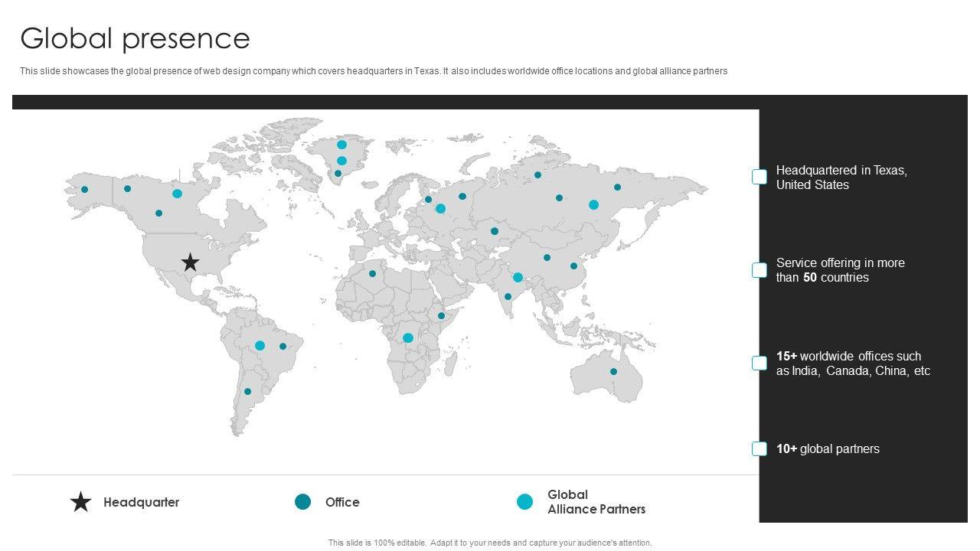Select the office dot in southern India
Viewport: 980px width, 551px height.
pos(508,296)
